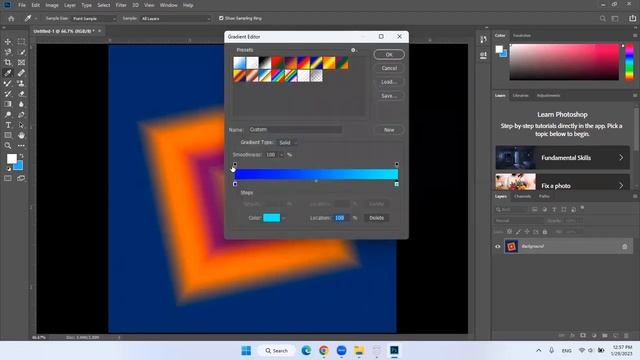Select the left blue color stop

coord(235,184)
